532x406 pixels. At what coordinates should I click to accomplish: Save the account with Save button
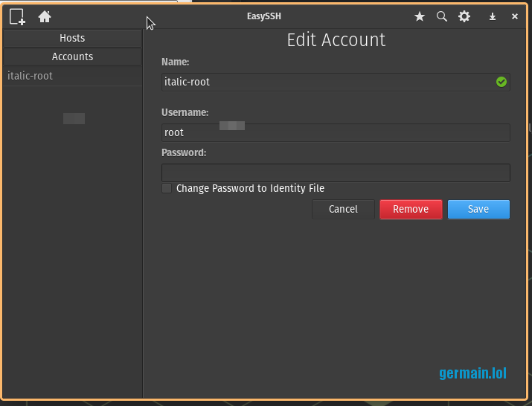(x=478, y=209)
